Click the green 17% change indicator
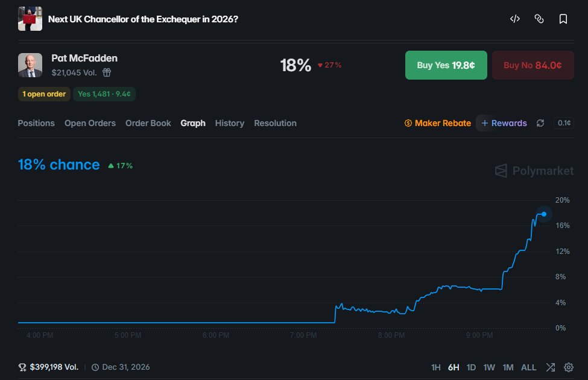 (121, 165)
